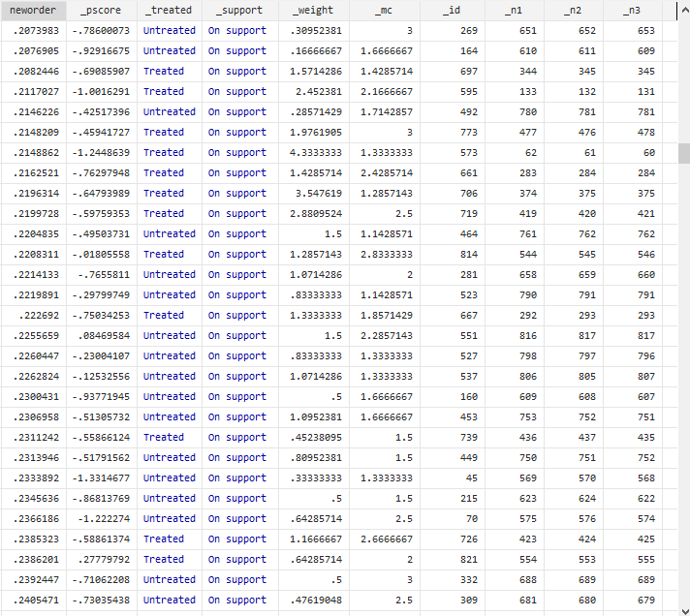Select the _pscore column header
Screen dimensions: 690x616
point(102,10)
